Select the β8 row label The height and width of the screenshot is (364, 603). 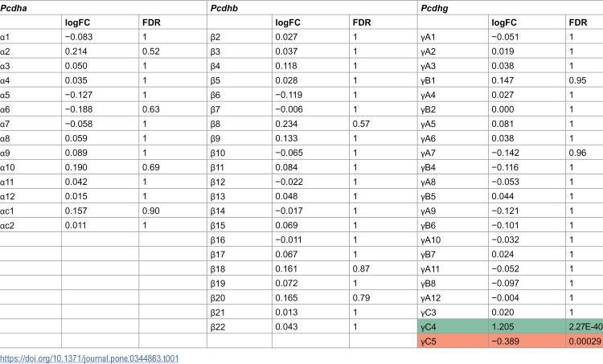point(215,125)
